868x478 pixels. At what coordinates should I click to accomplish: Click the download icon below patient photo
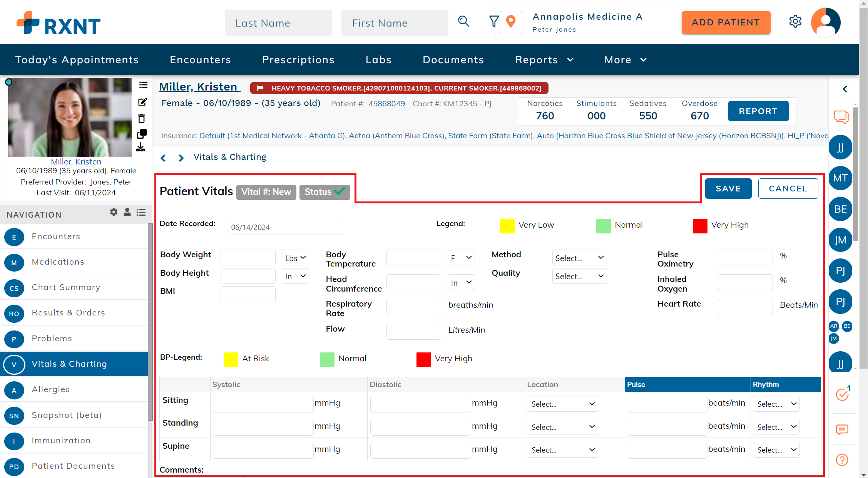[x=141, y=148]
